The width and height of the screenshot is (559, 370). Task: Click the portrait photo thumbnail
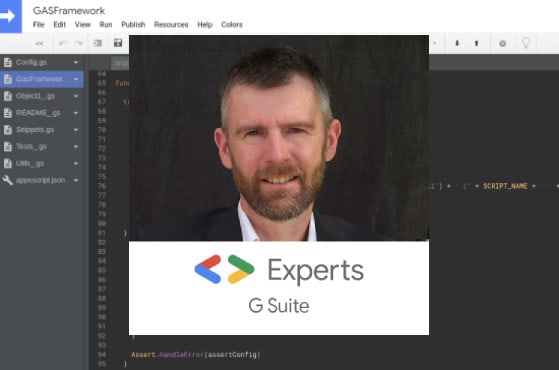pyautogui.click(x=279, y=138)
